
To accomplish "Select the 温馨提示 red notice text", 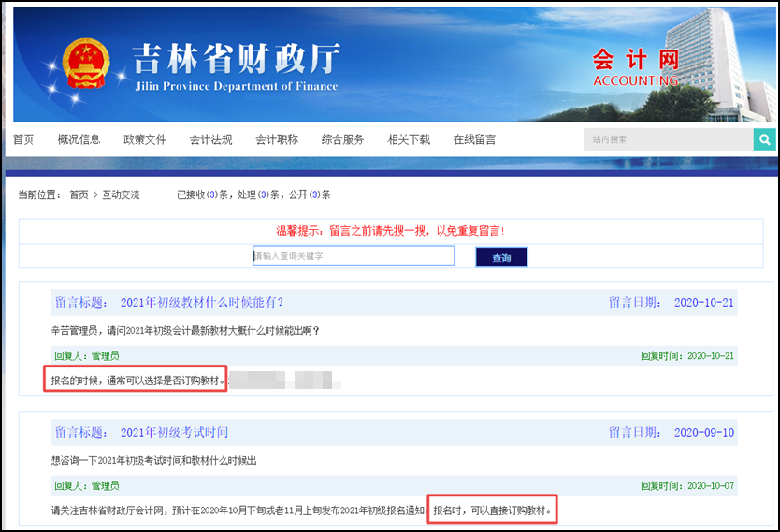I will coord(391,231).
